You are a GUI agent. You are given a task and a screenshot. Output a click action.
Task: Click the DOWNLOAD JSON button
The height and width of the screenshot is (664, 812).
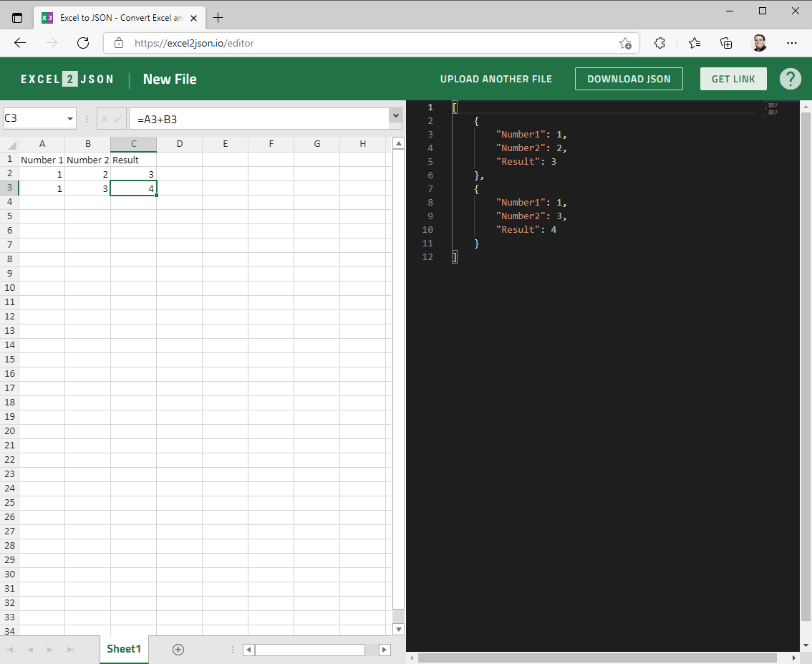[629, 79]
